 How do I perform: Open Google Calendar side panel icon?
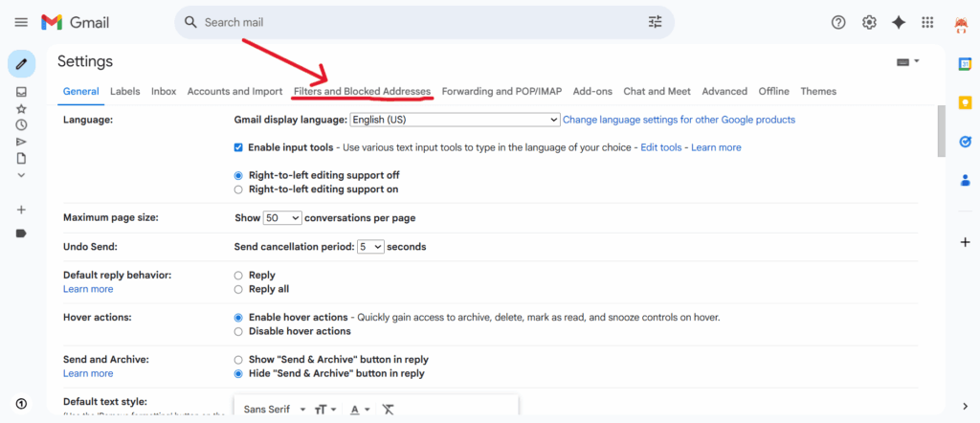[x=965, y=64]
